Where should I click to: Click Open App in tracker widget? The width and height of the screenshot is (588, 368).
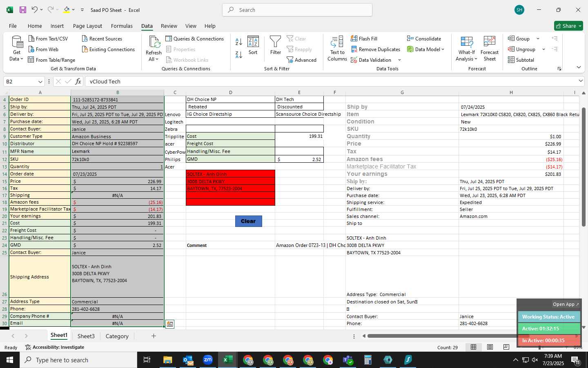pos(566,304)
